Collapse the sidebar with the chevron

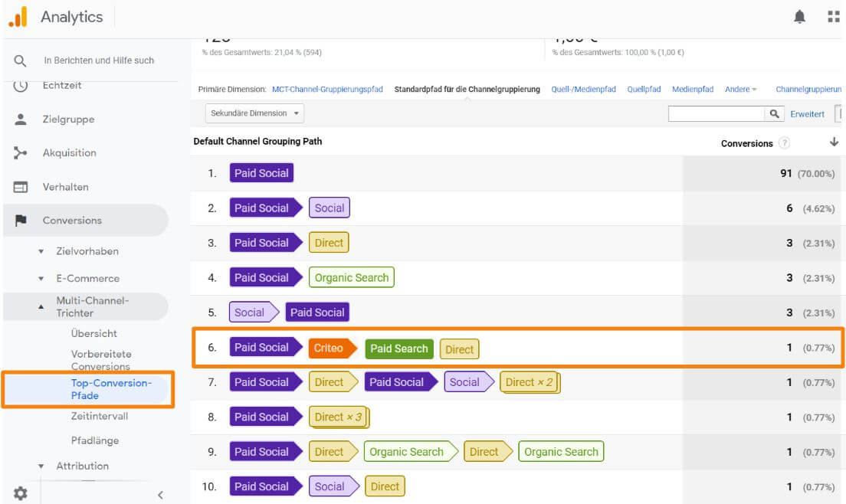click(160, 495)
